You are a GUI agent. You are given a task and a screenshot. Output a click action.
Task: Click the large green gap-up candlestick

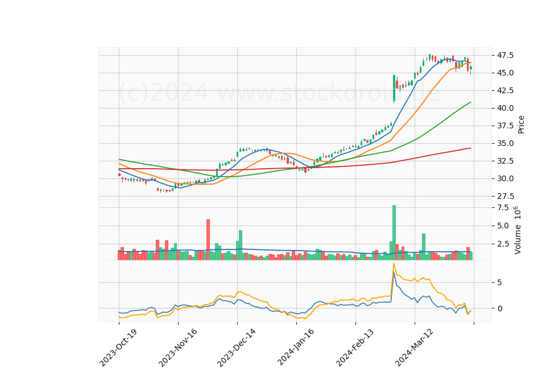[x=394, y=88]
